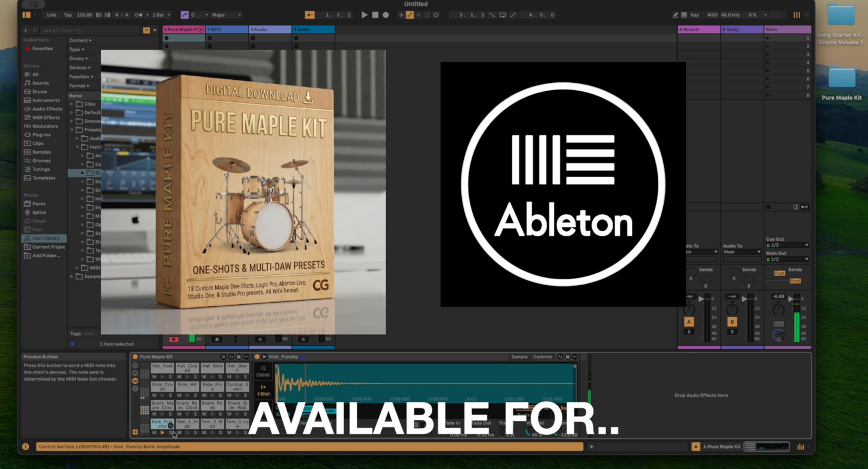Expand the Devices filter

[x=79, y=67]
